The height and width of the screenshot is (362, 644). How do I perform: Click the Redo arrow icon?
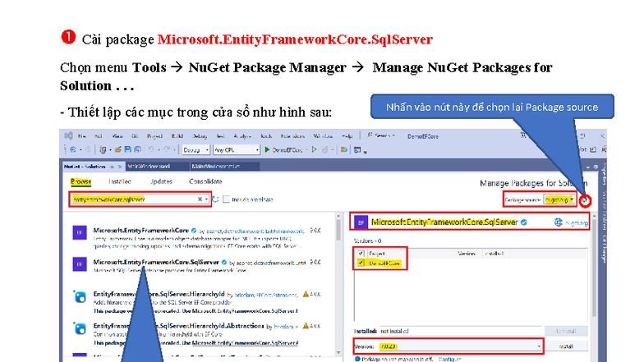coord(167,149)
